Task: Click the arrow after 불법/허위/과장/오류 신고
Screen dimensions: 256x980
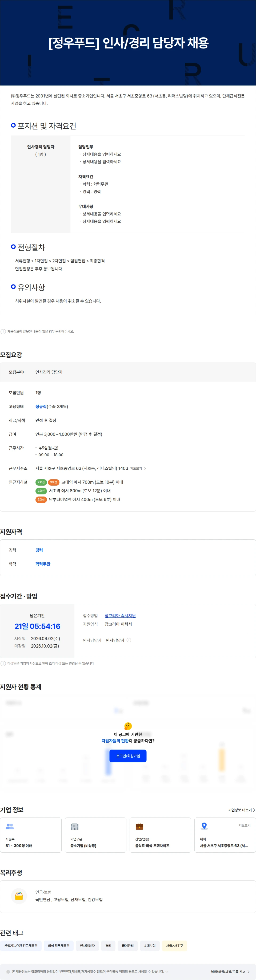Action: [x=248, y=972]
